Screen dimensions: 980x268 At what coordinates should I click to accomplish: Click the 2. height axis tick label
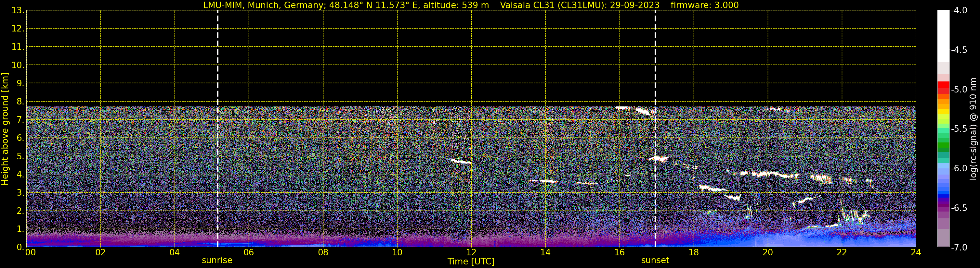[20, 211]
